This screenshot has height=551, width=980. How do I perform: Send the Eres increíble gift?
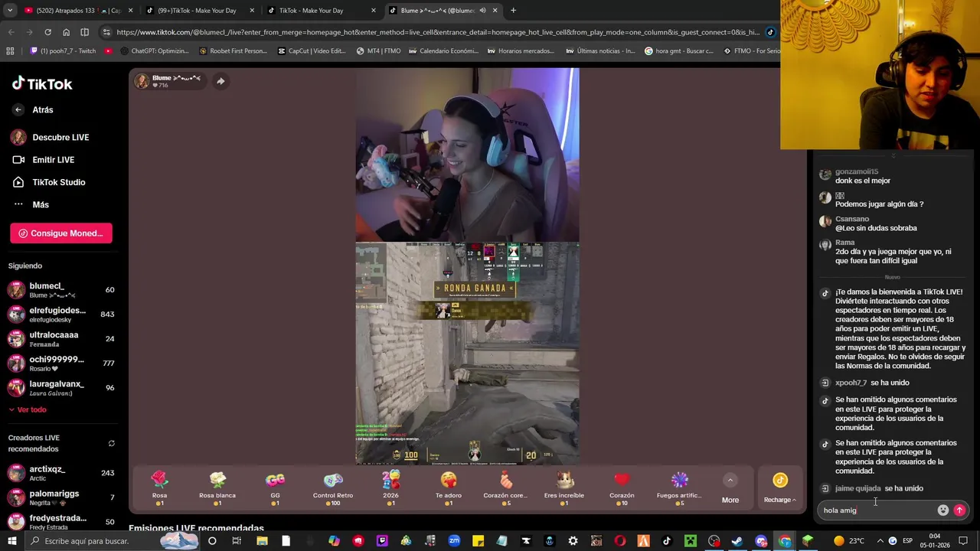click(564, 488)
